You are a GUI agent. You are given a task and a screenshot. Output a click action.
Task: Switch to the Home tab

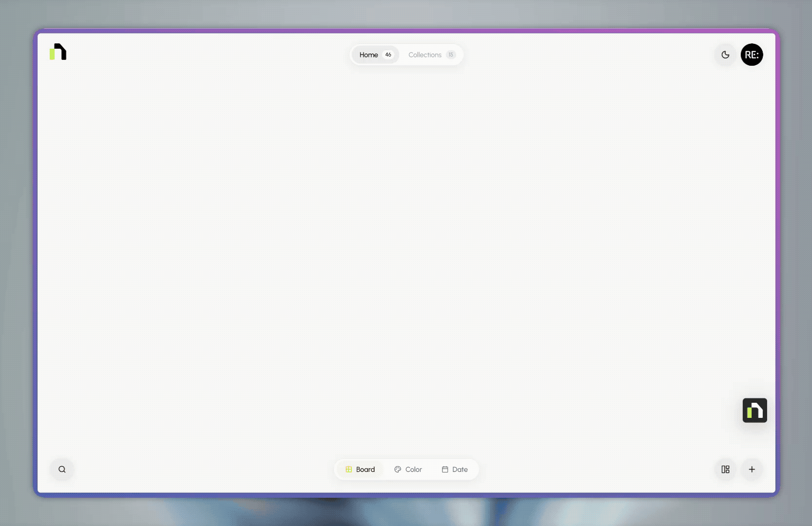(375, 55)
